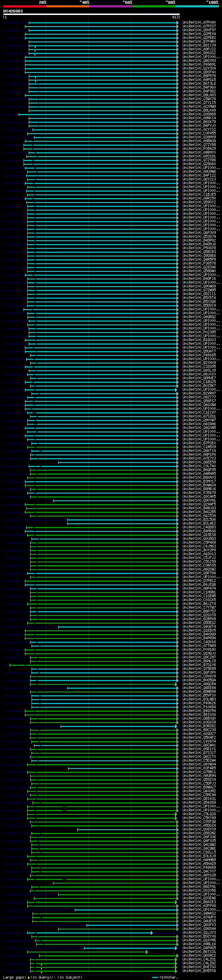Click the =100char. scale legend
The image size is (222, 980).
[x=166, y=977]
